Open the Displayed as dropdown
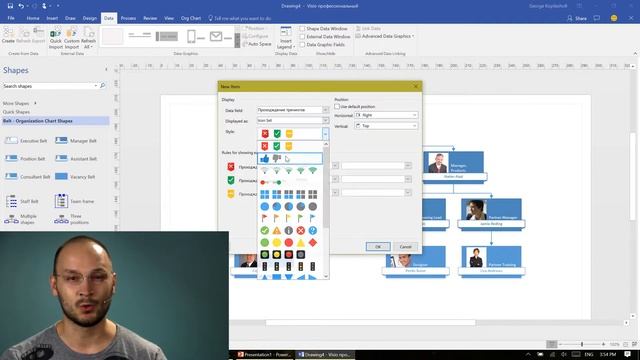640x360 pixels. (325, 120)
